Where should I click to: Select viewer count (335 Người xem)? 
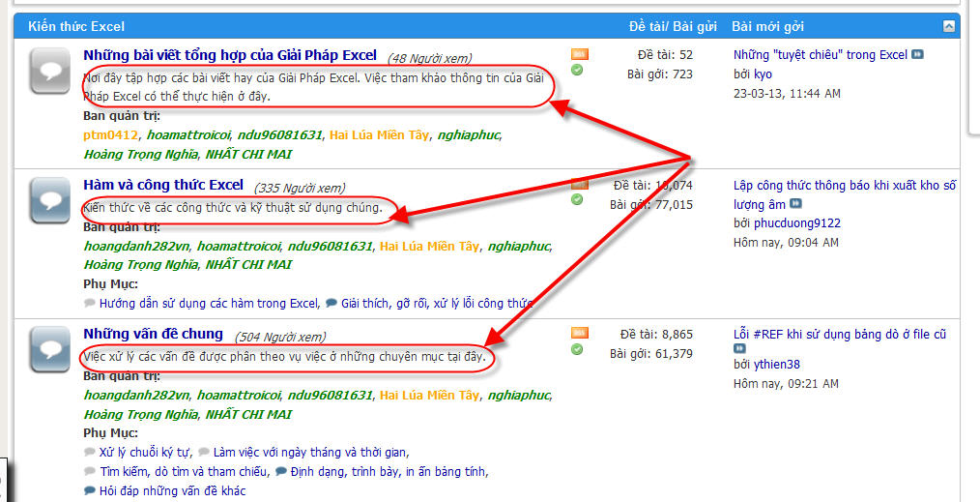(300, 189)
